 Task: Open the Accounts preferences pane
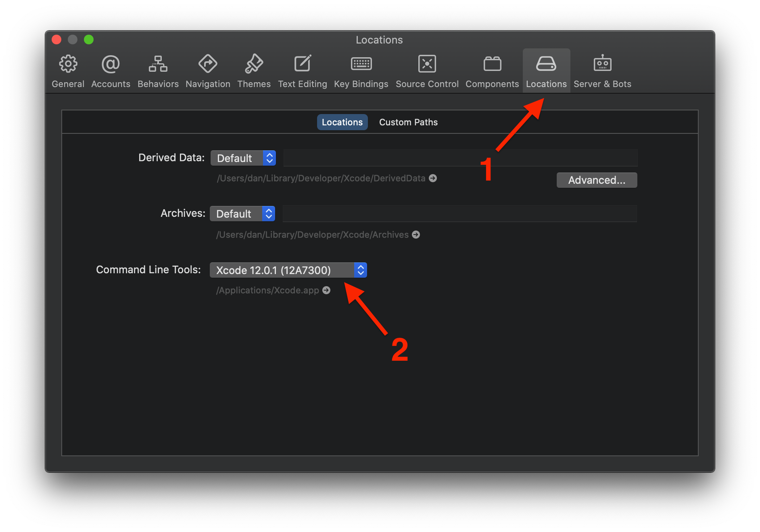coord(111,71)
